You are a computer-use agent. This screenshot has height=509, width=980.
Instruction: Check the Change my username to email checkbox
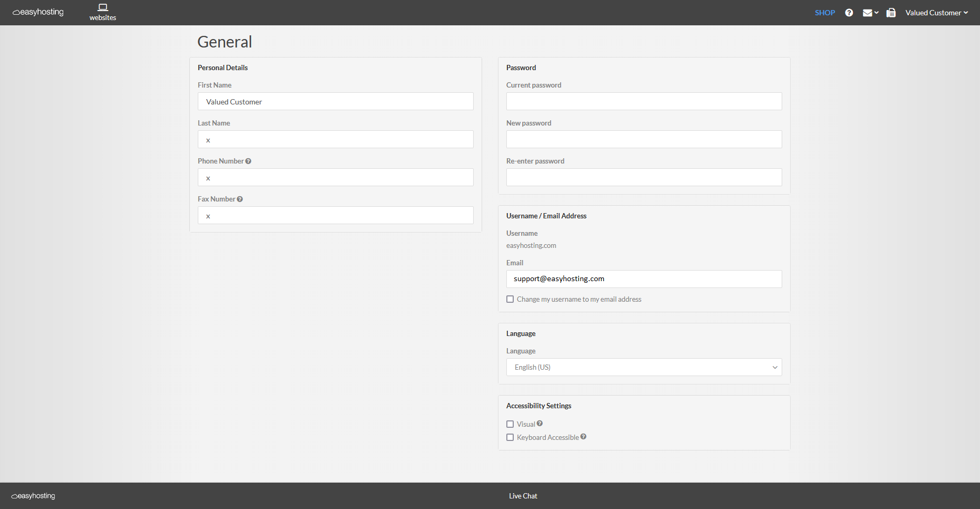(x=510, y=299)
